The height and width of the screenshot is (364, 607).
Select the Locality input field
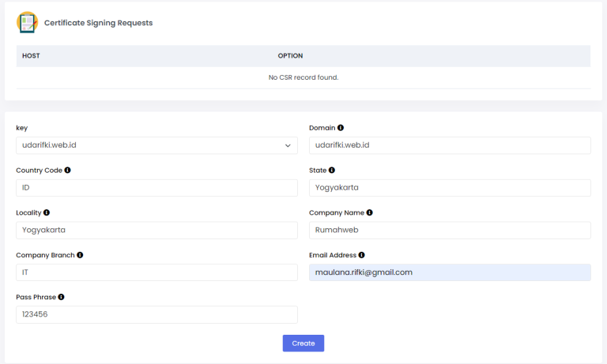point(156,230)
